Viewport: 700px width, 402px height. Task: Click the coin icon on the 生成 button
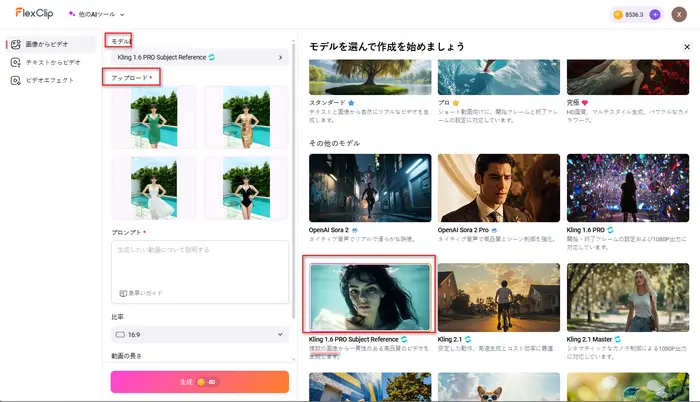(201, 382)
